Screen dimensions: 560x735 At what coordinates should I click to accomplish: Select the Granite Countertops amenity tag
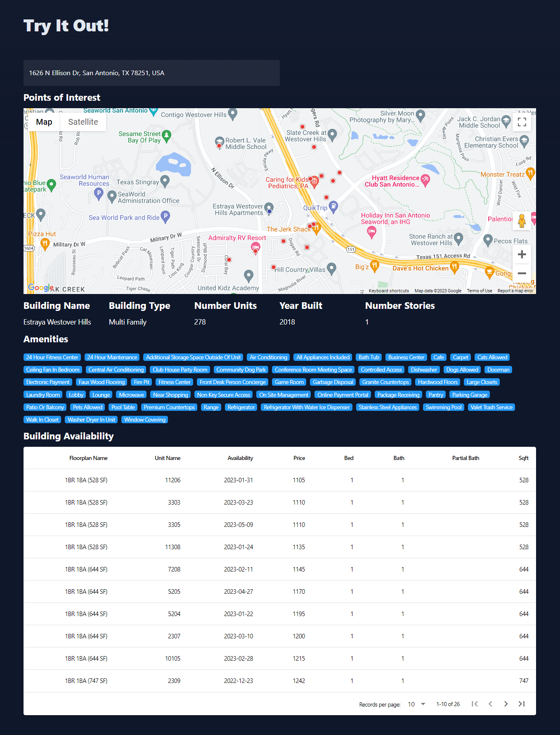pyautogui.click(x=385, y=382)
